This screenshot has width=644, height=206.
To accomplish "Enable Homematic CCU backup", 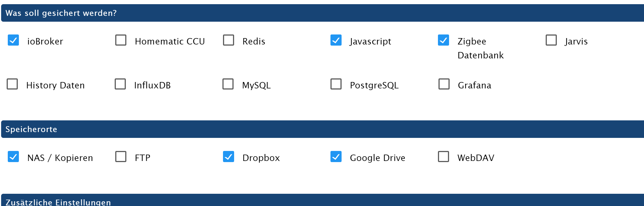I will (x=121, y=40).
